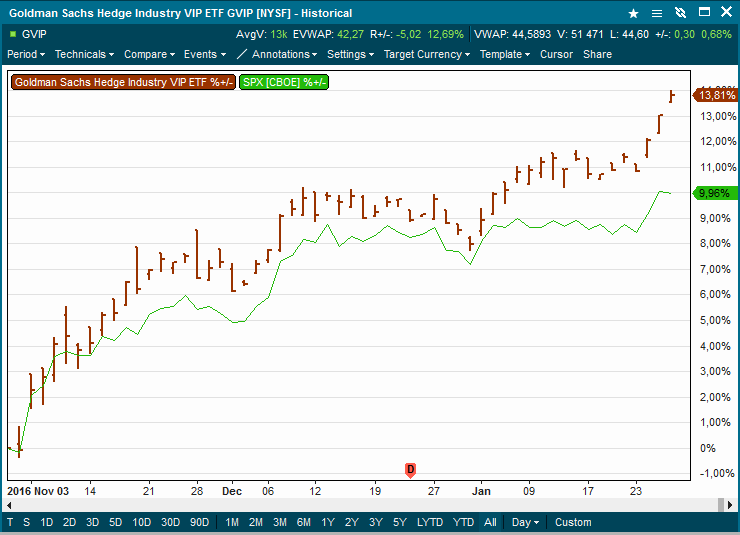Click the horizontal chart scrollbar handle
Image resolution: width=740 pixels, height=535 pixels.
pyautogui.click(x=721, y=505)
